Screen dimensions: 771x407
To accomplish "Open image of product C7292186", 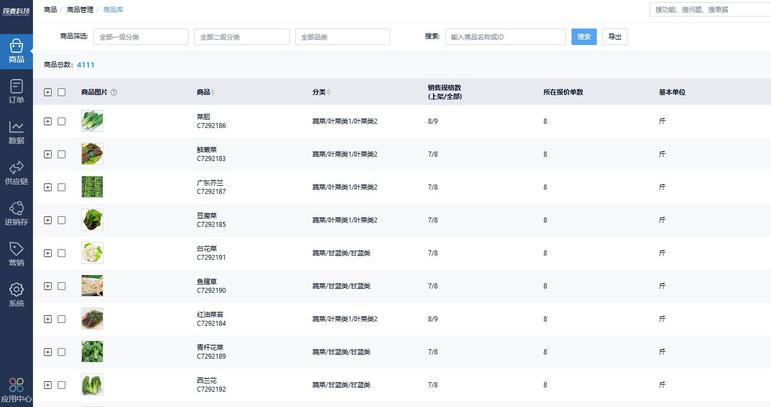I will (x=92, y=121).
